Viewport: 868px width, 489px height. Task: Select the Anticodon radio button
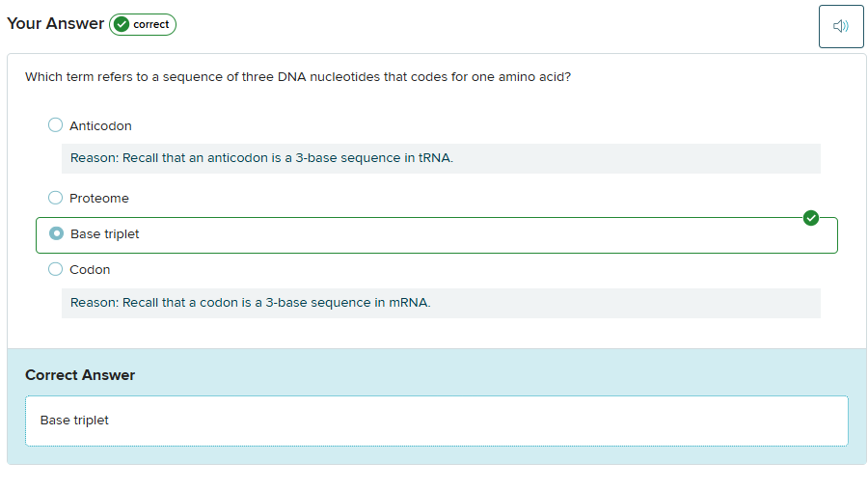[55, 125]
